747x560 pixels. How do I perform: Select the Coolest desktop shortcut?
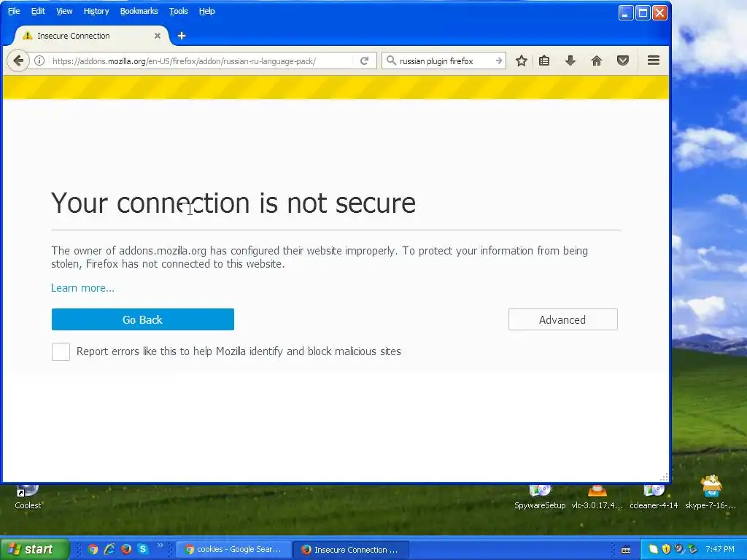point(28,497)
